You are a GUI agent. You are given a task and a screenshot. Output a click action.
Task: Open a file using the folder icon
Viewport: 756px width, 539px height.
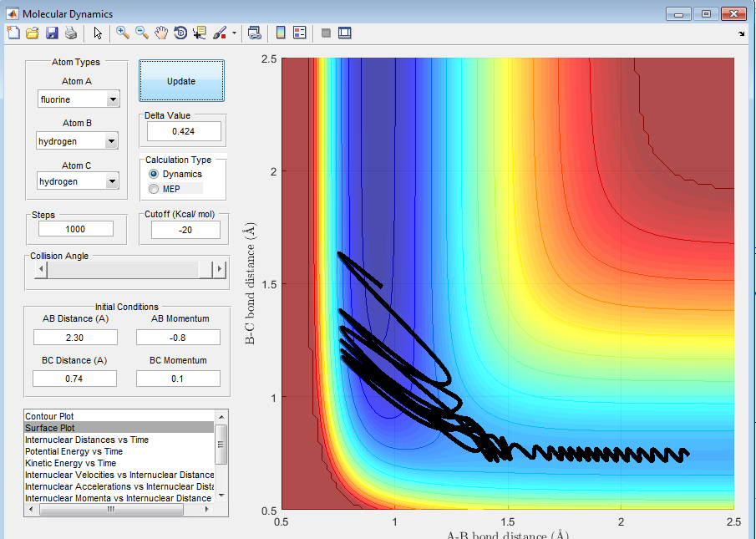pyautogui.click(x=32, y=33)
